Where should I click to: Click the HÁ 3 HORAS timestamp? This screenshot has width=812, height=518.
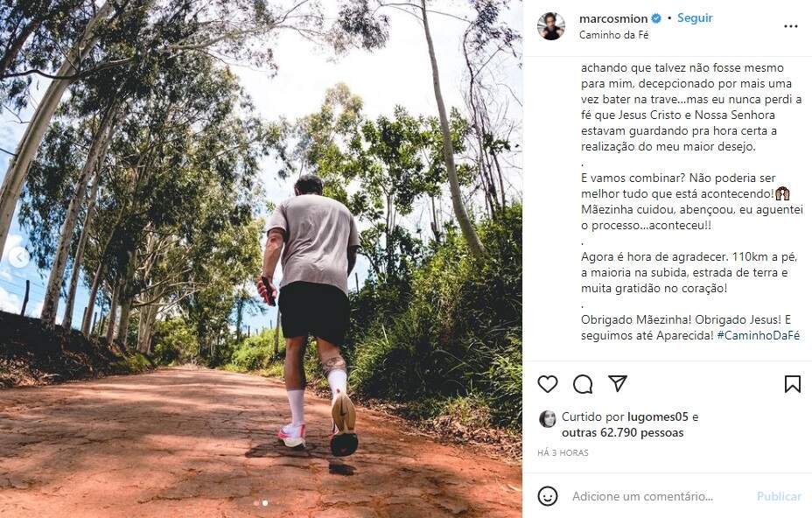pos(563,453)
